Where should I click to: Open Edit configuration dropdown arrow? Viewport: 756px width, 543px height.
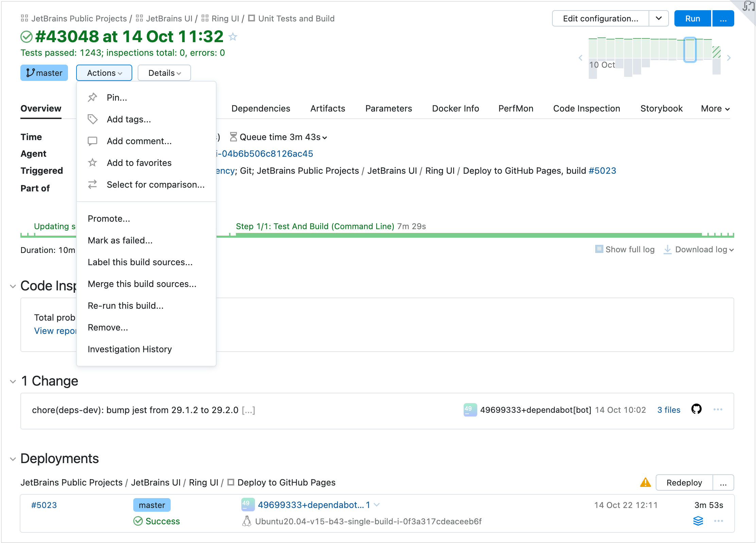click(658, 18)
